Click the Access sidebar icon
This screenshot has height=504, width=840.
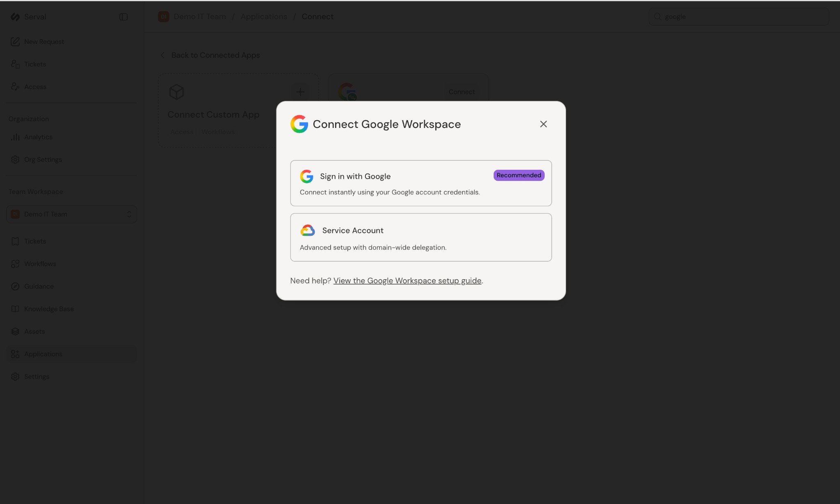click(15, 87)
